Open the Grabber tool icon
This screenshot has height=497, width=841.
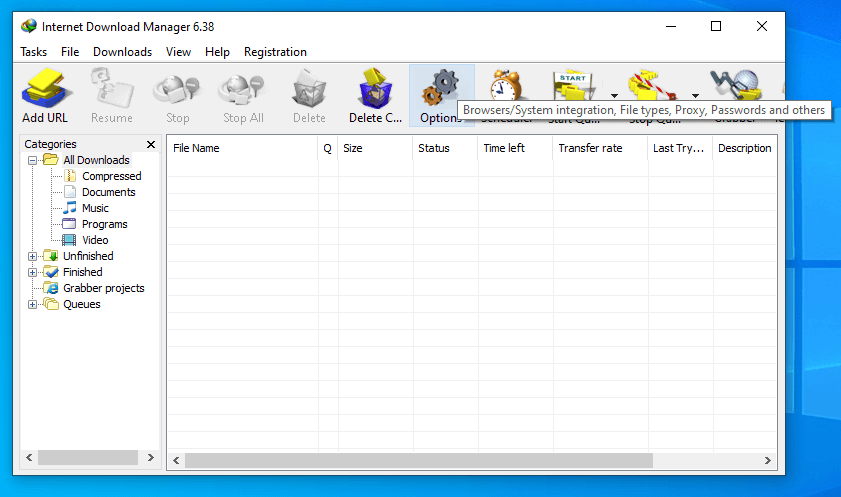tap(735, 85)
